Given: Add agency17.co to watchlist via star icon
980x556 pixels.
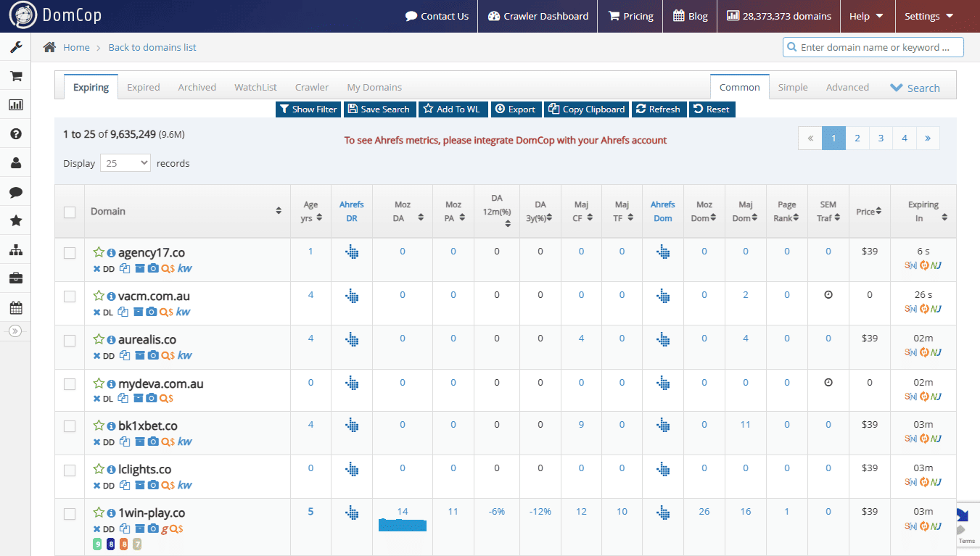Looking at the screenshot, I should pyautogui.click(x=99, y=252).
